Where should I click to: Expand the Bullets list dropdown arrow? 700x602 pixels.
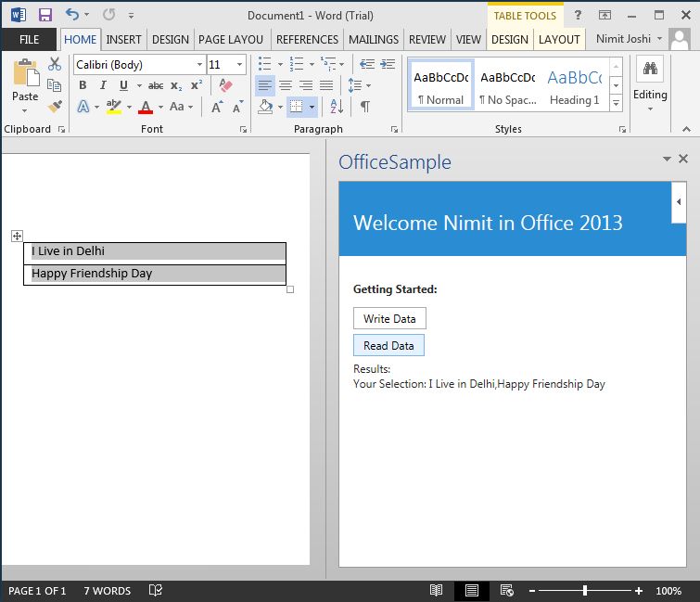tap(280, 64)
